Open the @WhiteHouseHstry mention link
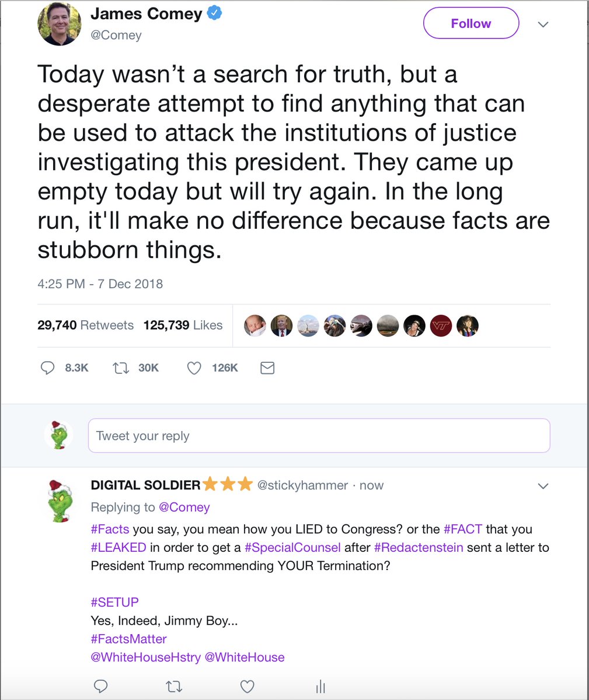This screenshot has width=589, height=700. tap(145, 657)
